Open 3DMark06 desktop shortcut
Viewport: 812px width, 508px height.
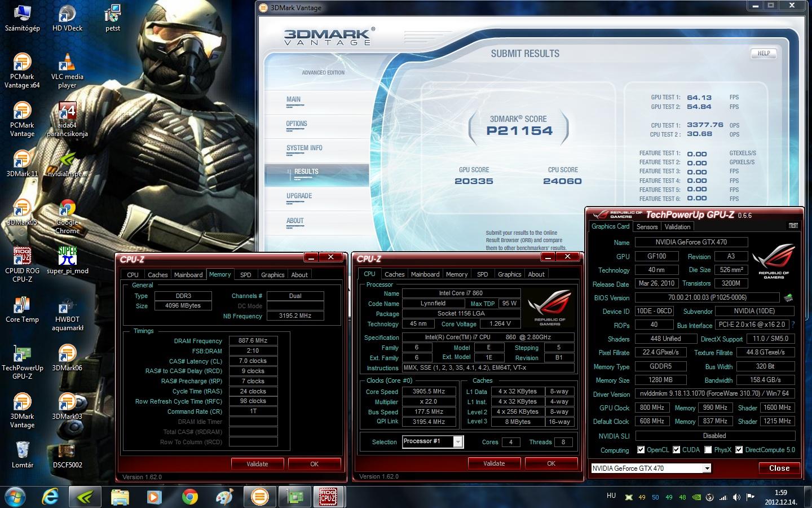[67, 358]
